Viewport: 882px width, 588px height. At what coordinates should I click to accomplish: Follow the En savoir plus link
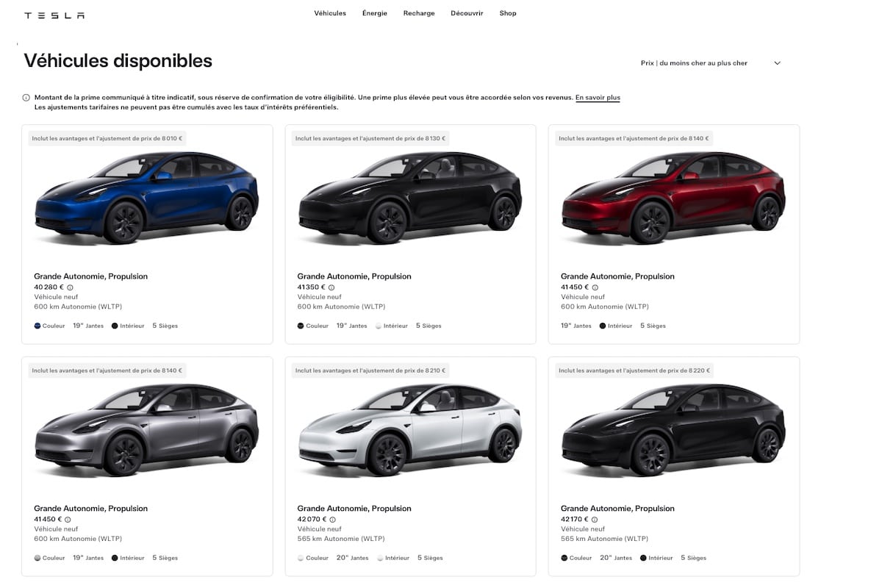coord(598,98)
